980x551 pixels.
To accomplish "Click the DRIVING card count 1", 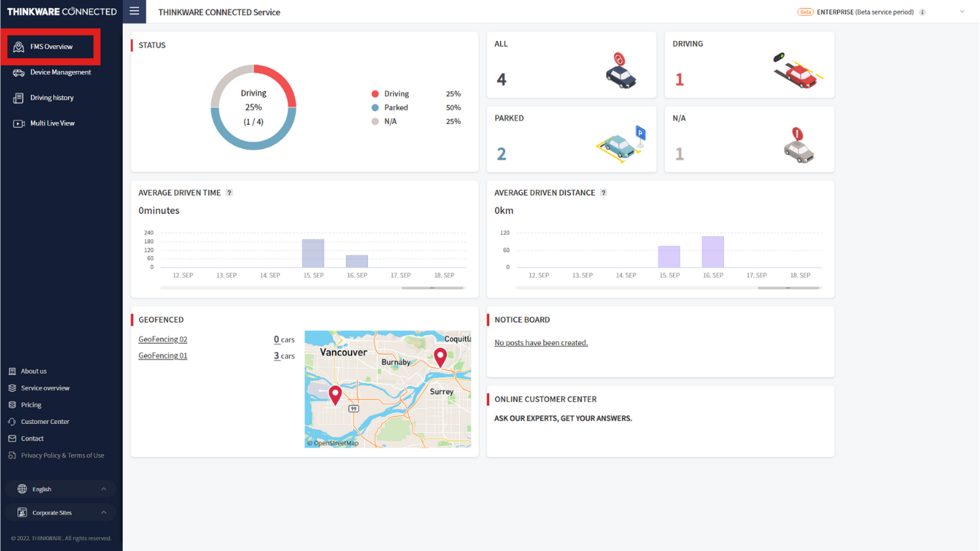I will pyautogui.click(x=679, y=80).
